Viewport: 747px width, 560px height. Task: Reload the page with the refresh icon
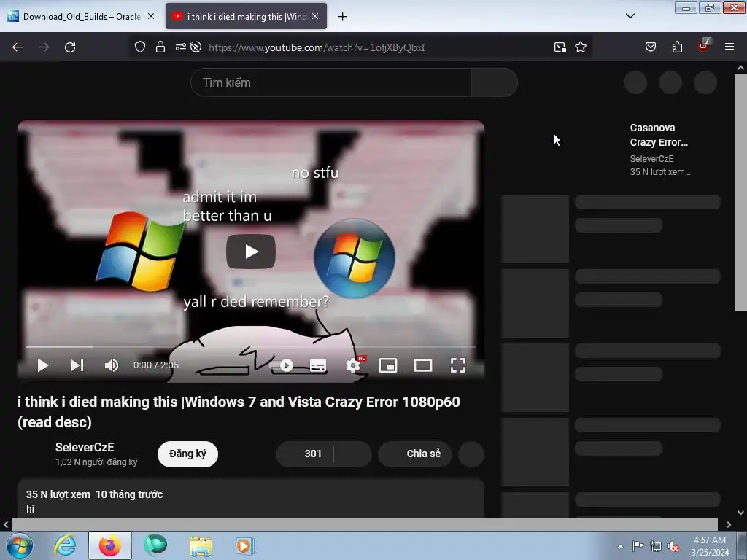(70, 47)
